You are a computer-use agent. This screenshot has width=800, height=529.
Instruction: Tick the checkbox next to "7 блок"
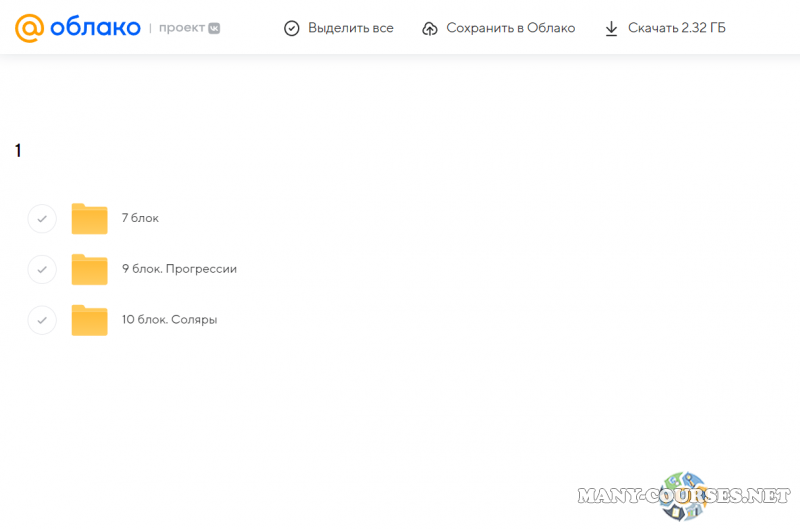(42, 218)
